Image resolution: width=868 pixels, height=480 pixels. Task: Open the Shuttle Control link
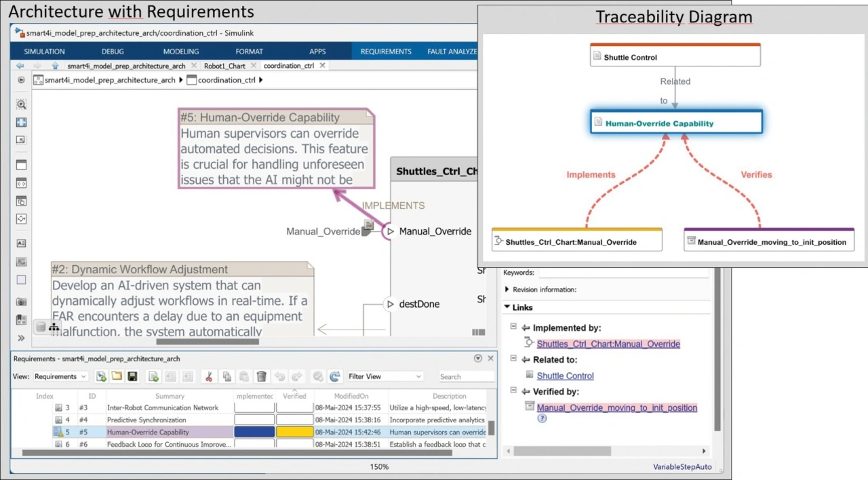(565, 376)
